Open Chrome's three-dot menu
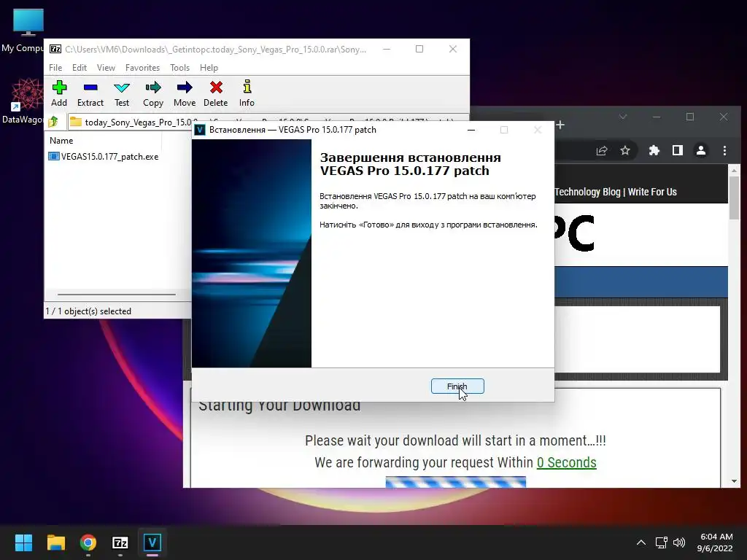Screen dimensions: 747x560 click(x=724, y=151)
